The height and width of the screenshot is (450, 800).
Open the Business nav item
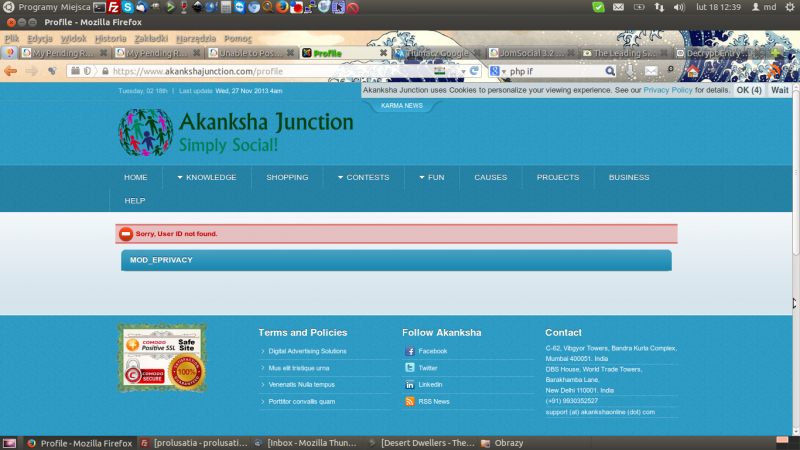[629, 177]
